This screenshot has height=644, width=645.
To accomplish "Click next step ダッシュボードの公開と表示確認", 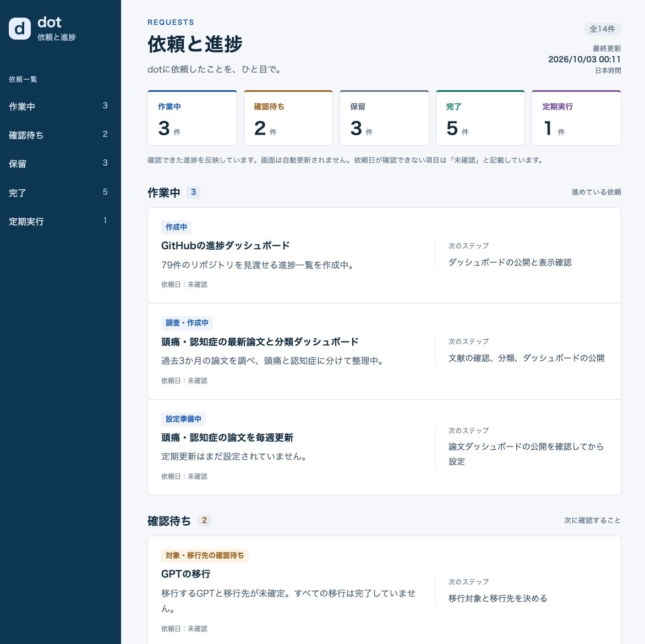I will [510, 262].
